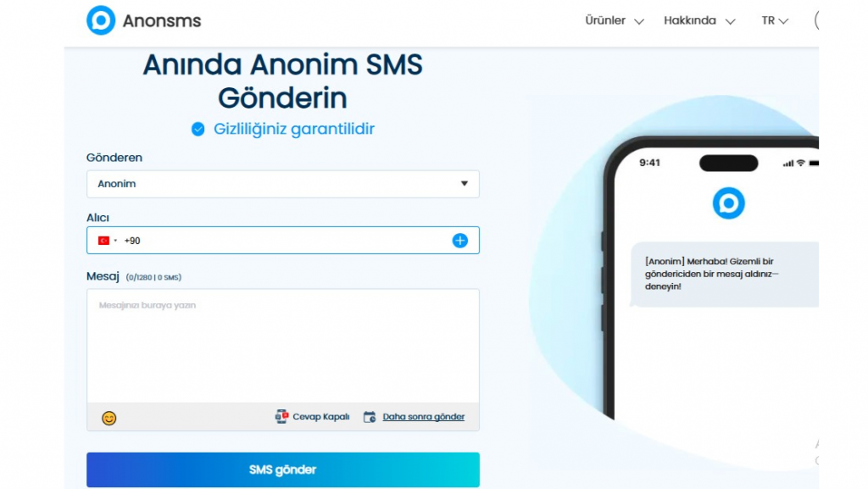Image resolution: width=868 pixels, height=489 pixels.
Task: Open the Hakkında menu
Action: coord(699,21)
